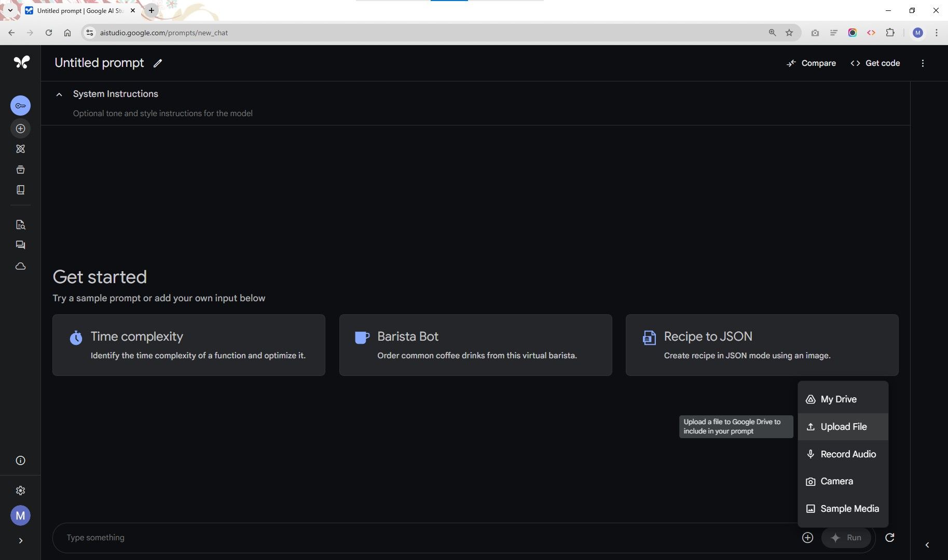Click the Run button
The height and width of the screenshot is (560, 948).
tap(846, 538)
